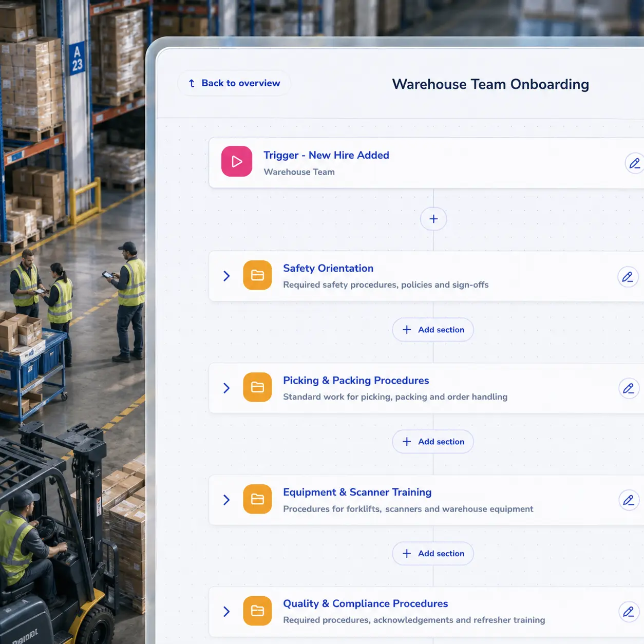Edit the Safety Orientation section
Image resolution: width=644 pixels, height=644 pixels.
pos(628,277)
